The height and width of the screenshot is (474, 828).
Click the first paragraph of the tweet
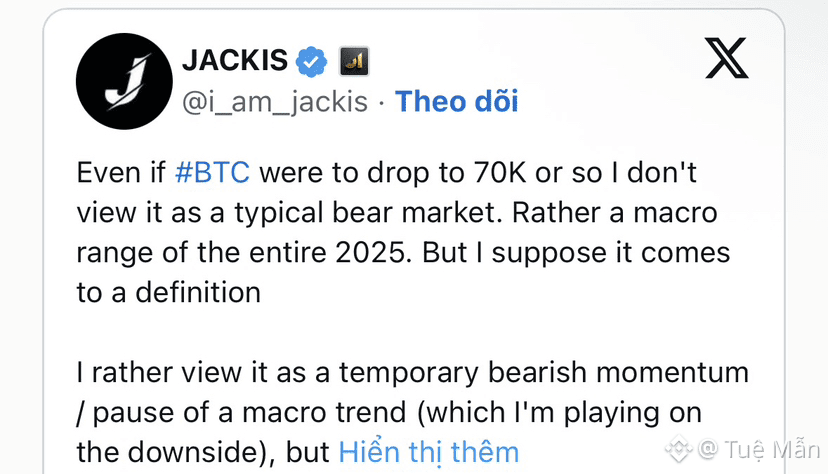point(400,232)
